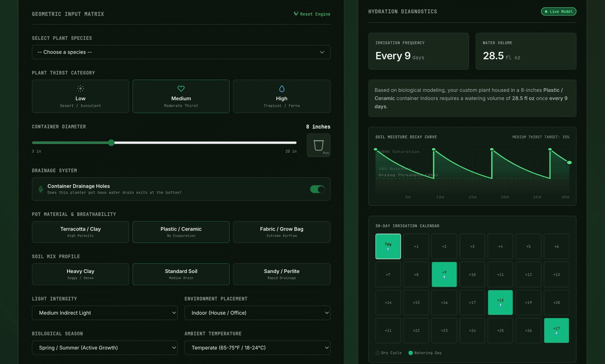Click the 'Geometric Input Matrix' heading
The height and width of the screenshot is (364, 605).
point(68,14)
